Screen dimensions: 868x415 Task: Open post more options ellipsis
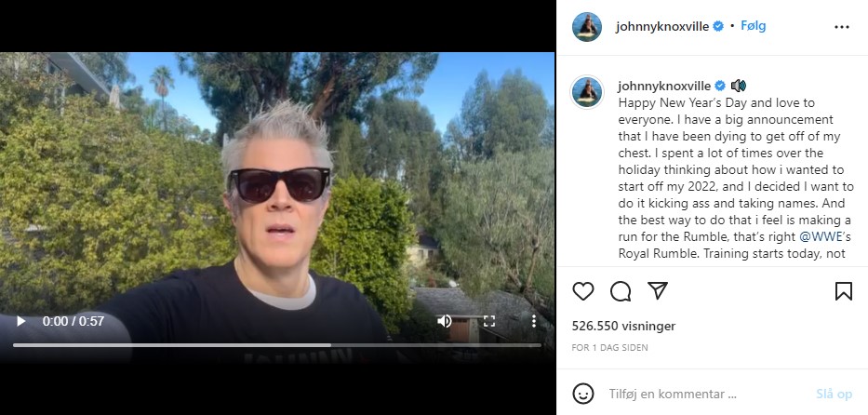point(841,27)
